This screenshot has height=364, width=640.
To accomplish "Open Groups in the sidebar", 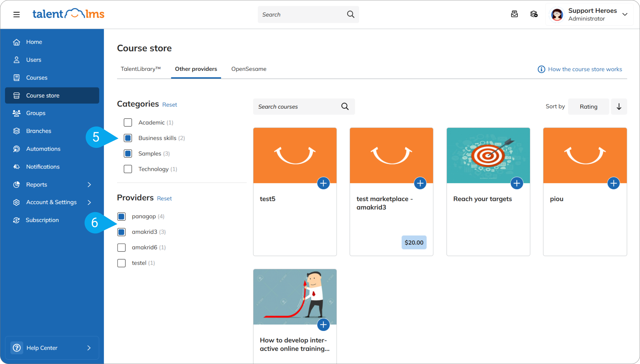I will click(x=52, y=113).
